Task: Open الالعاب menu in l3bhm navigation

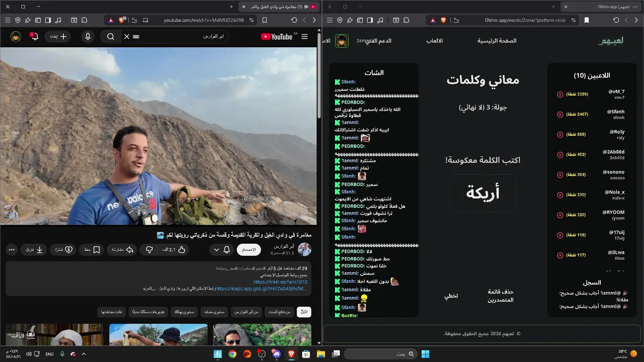Action: (435, 41)
